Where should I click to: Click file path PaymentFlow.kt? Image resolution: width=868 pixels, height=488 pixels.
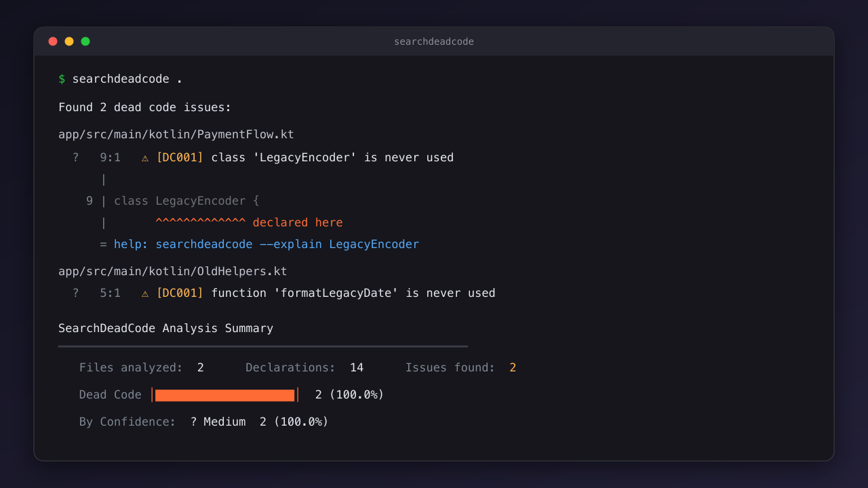coord(176,134)
